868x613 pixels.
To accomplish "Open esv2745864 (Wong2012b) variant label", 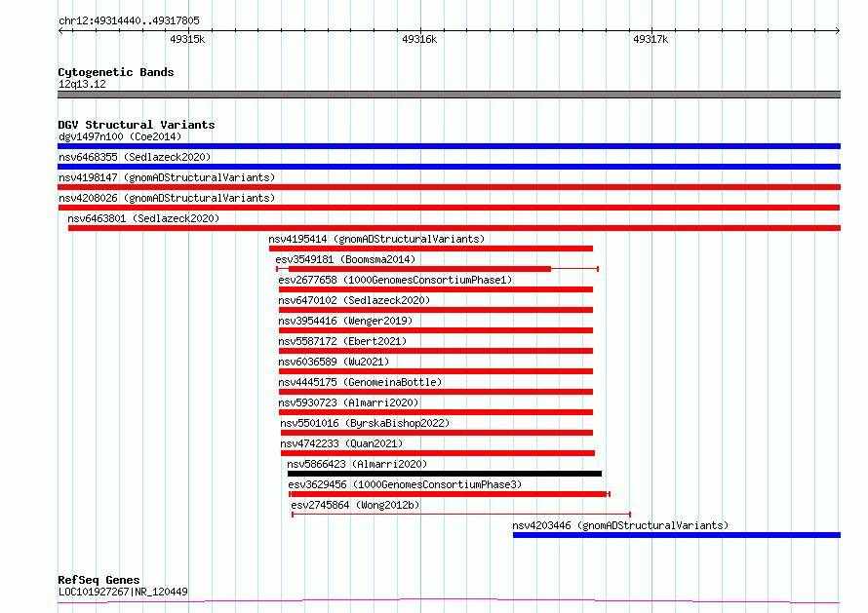I will click(355, 505).
